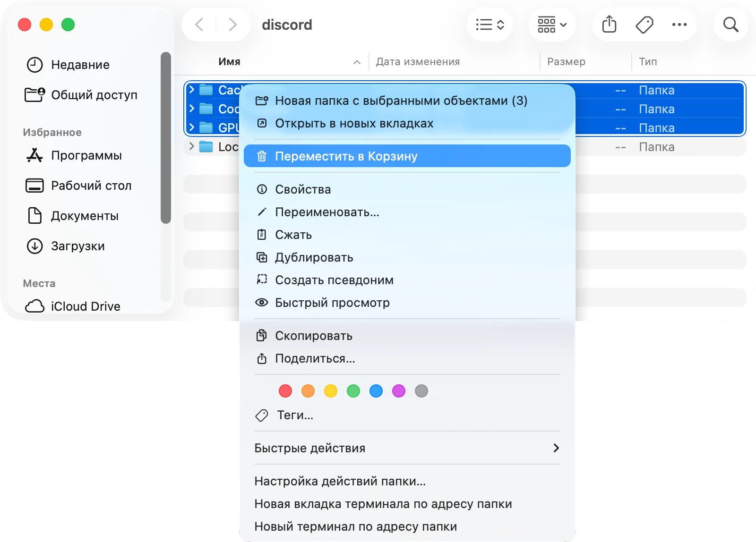Select Сжать in context menu
This screenshot has width=756, height=542.
click(x=407, y=235)
